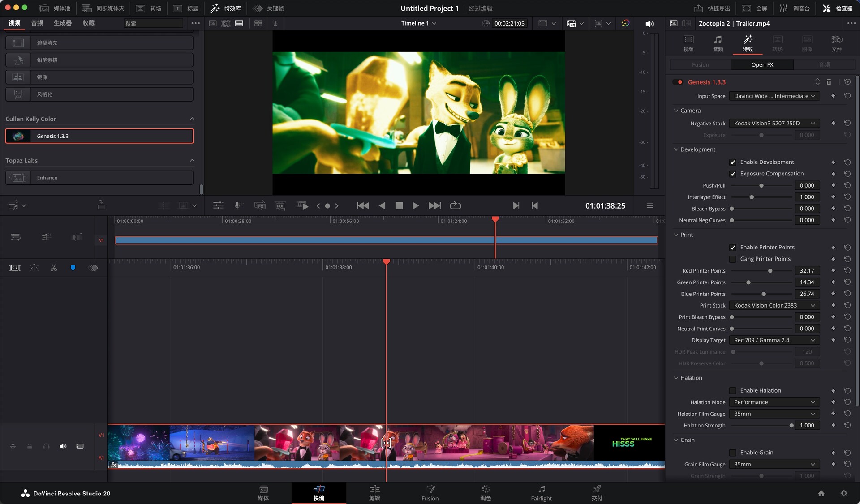Click the blue marker flag icon
Screen dimensions: 860x504
tap(73, 268)
